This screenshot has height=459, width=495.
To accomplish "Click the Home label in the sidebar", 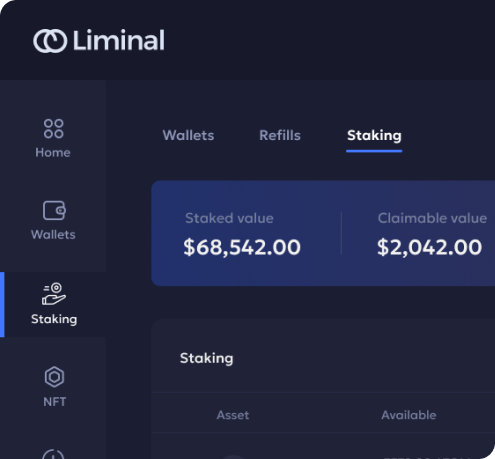I will click(x=53, y=153).
